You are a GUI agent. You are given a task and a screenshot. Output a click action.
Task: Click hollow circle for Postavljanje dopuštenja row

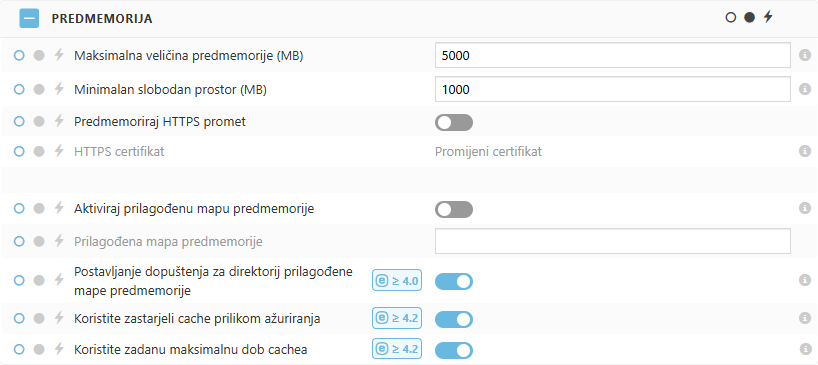pos(19,281)
